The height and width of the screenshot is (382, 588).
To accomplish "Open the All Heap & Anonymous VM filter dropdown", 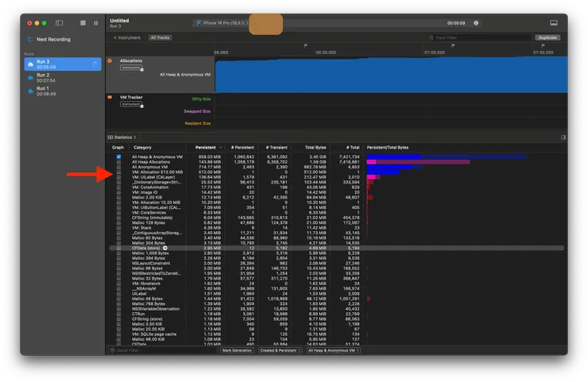I will click(x=333, y=350).
